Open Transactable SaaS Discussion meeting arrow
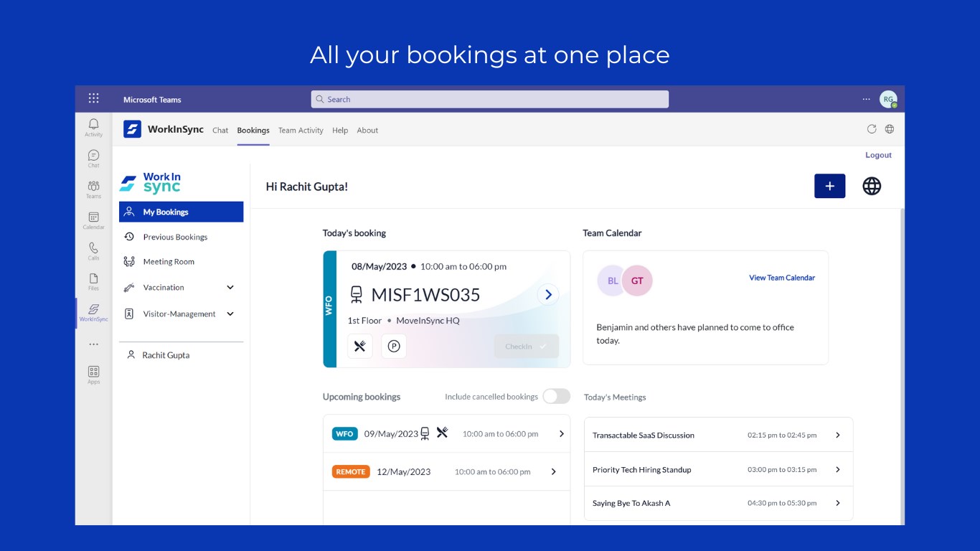 (838, 435)
